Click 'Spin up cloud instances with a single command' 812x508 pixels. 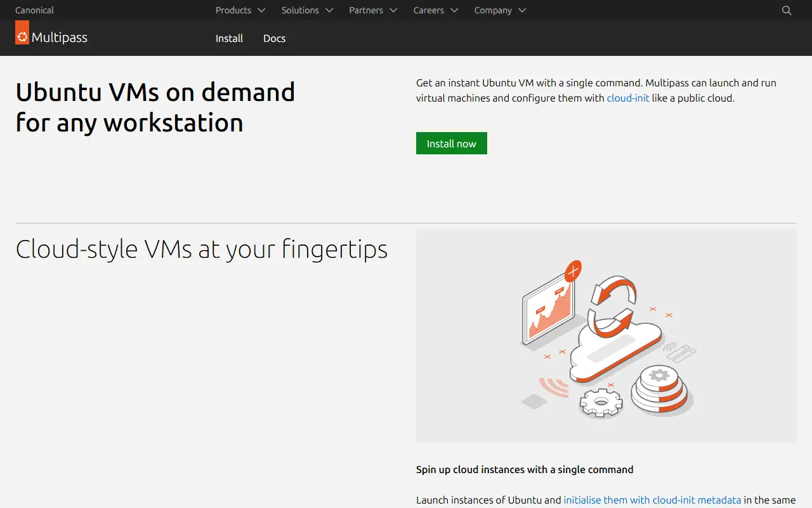pos(525,470)
